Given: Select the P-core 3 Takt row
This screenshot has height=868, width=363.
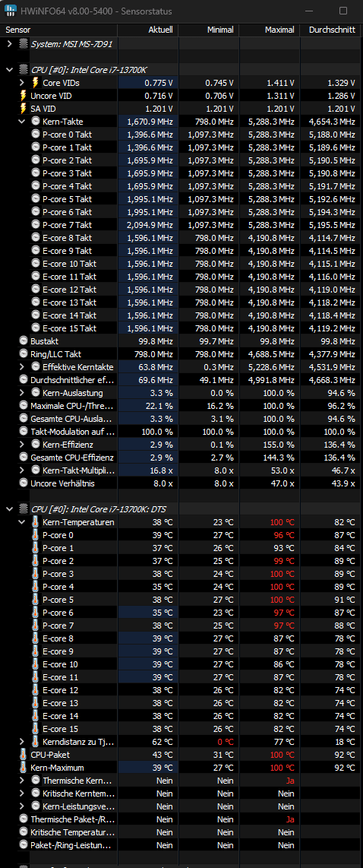Looking at the screenshot, I should click(x=181, y=173).
